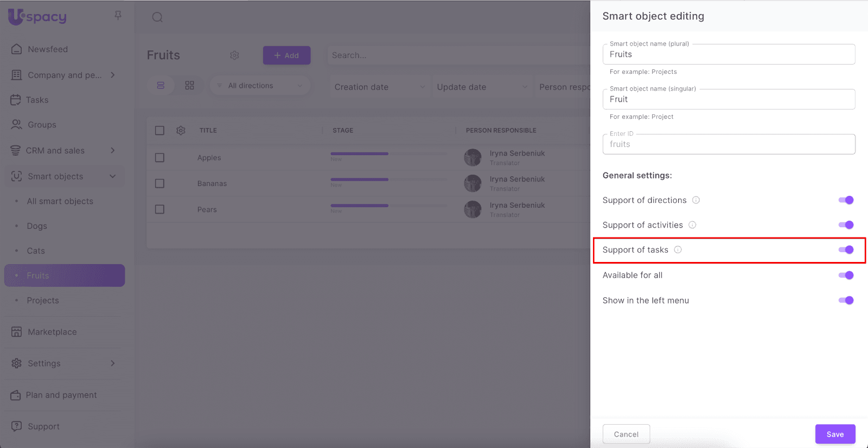This screenshot has width=868, height=448.
Task: Click the Cancel button
Action: [x=626, y=434]
